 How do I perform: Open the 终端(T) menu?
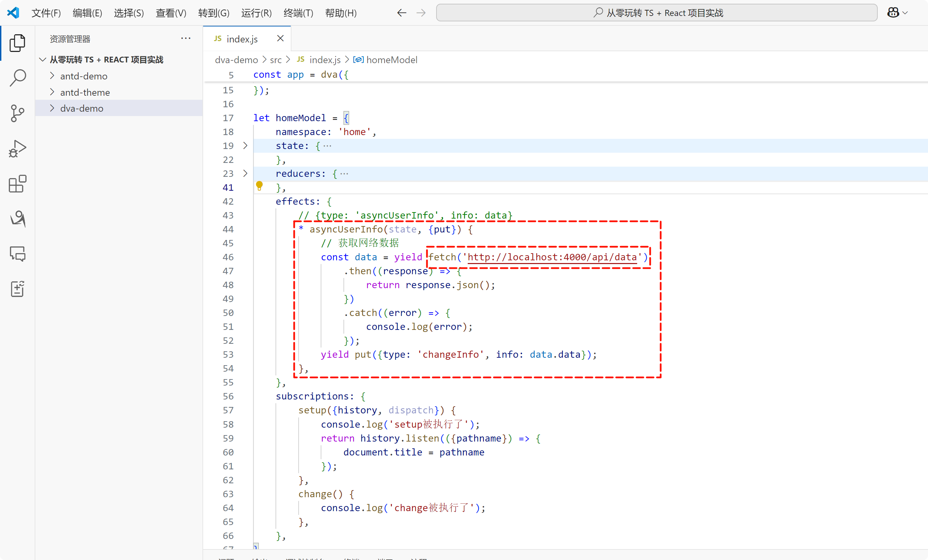(x=298, y=13)
